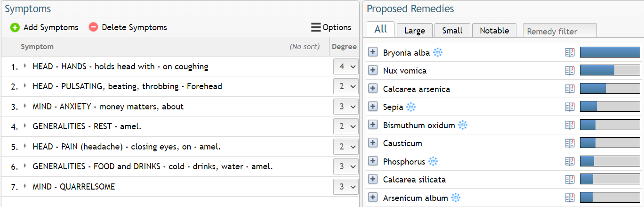Open book icon for Calcarea arsenica

coord(570,89)
